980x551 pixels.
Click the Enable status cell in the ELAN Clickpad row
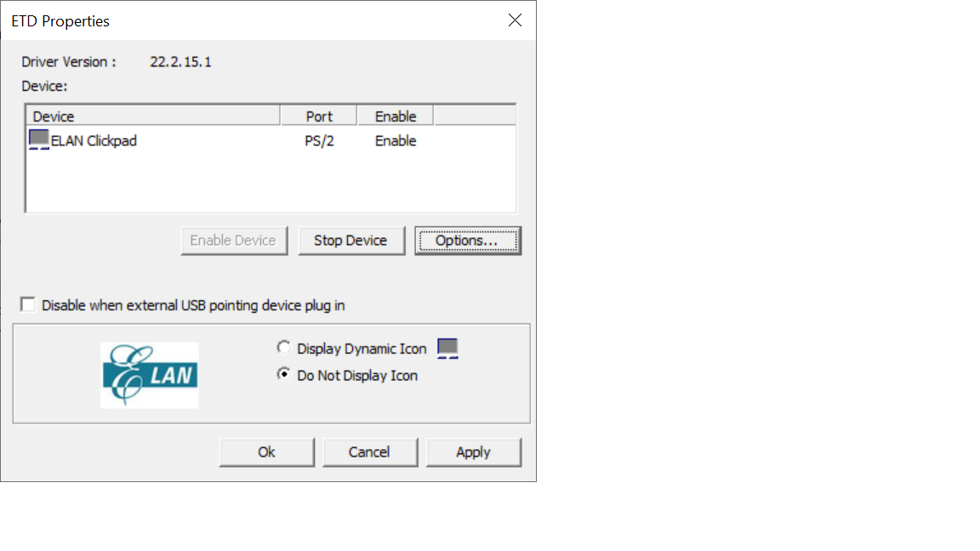point(396,140)
